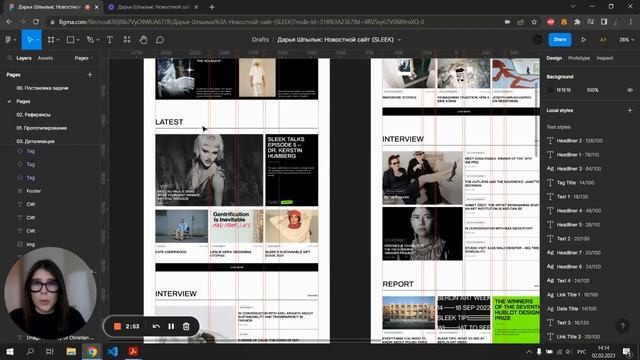640x360 pixels.
Task: Pause the screen recording
Action: (x=171, y=326)
